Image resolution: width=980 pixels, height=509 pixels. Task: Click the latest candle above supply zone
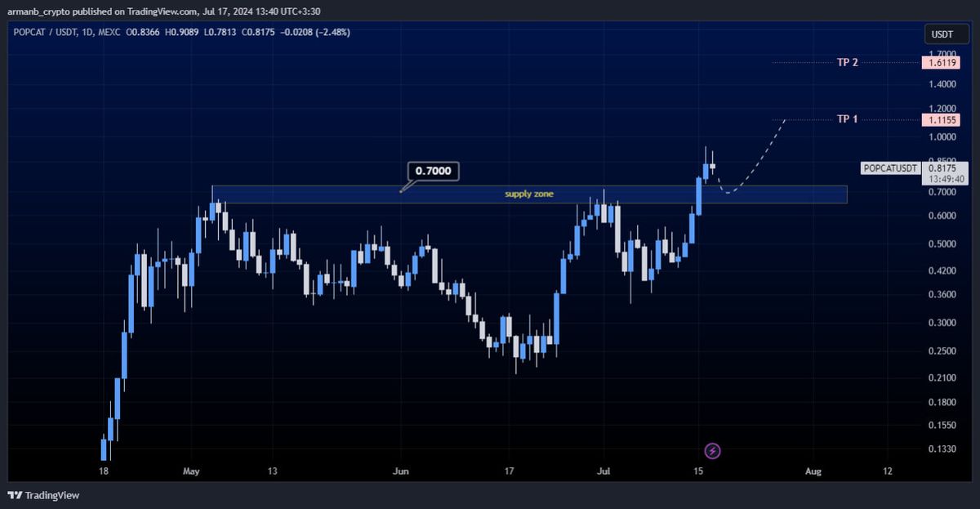click(713, 167)
